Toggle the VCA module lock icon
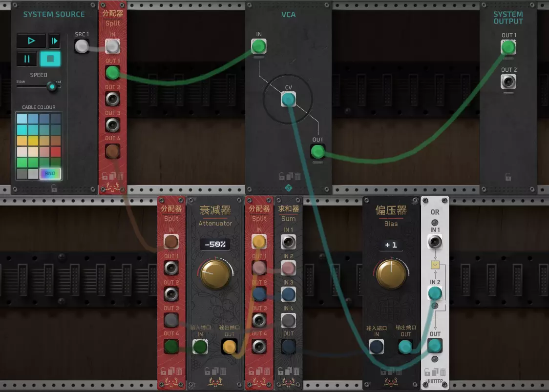 coord(281,176)
